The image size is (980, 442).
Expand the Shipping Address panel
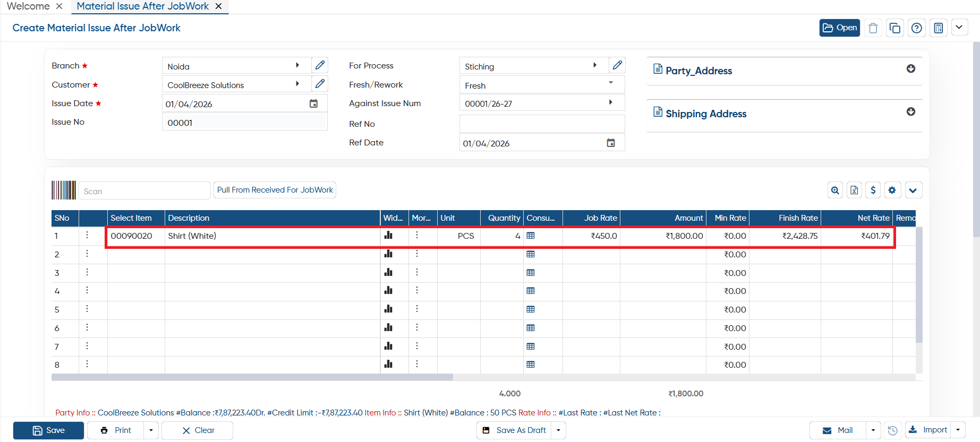(910, 112)
